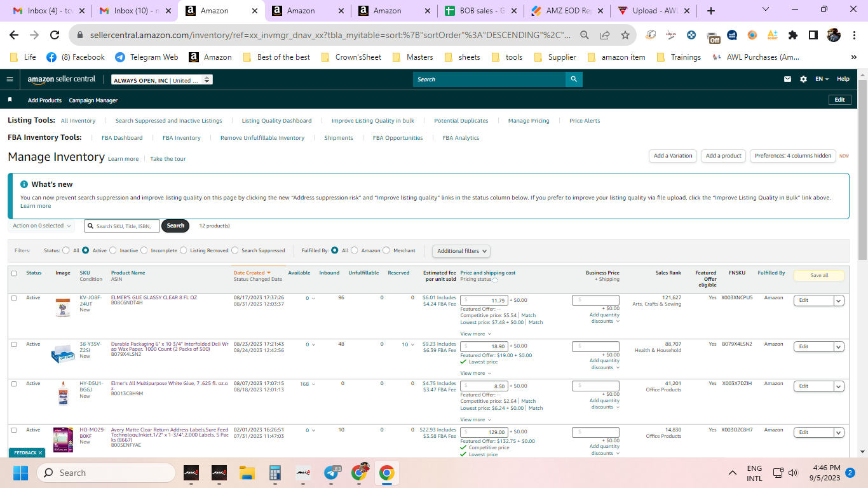Screen dimensions: 868x488
Task: Open the Seller Central hamburger menu
Action: click(x=10, y=79)
